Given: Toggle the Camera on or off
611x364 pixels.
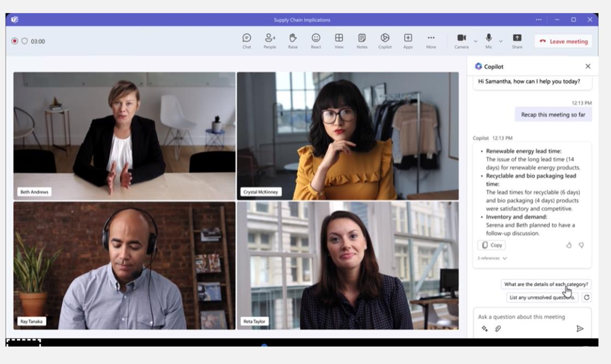Looking at the screenshot, I should click(x=462, y=39).
